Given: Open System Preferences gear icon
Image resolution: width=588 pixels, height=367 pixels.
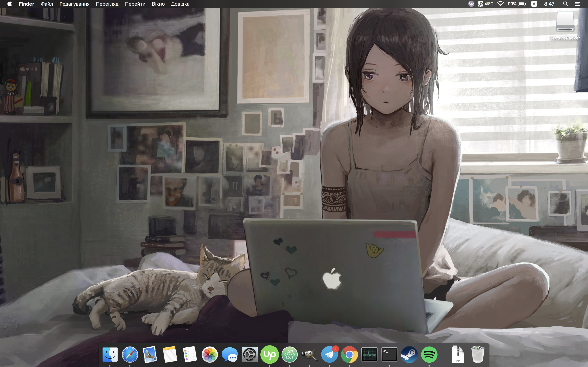Looking at the screenshot, I should click(x=250, y=354).
